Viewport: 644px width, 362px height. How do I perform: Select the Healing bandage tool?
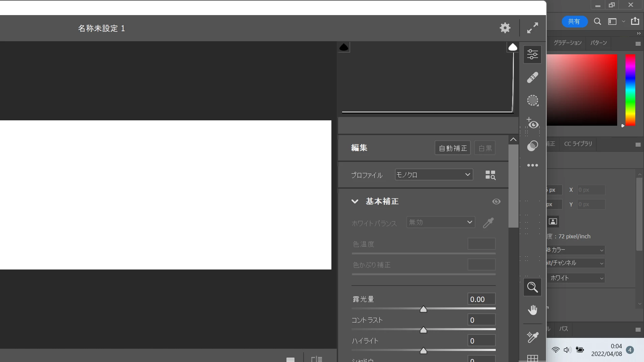[532, 77]
